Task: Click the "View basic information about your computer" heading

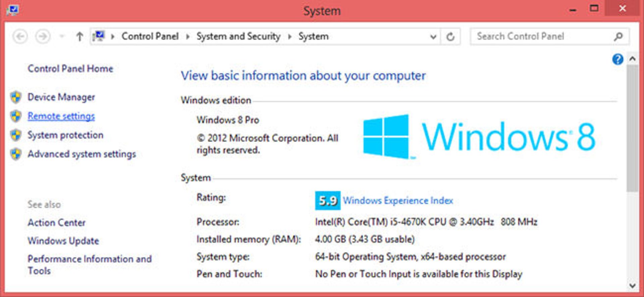Action: 303,76
